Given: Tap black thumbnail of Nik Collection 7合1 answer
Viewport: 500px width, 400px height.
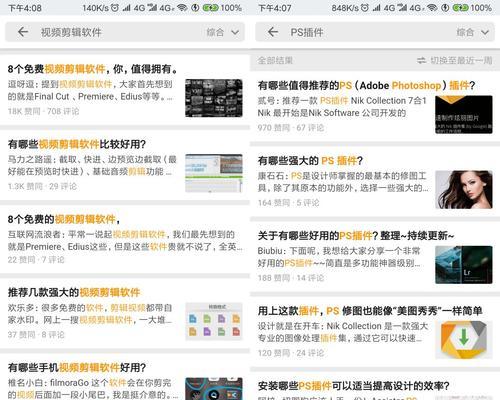Looking at the screenshot, I should [x=464, y=114].
